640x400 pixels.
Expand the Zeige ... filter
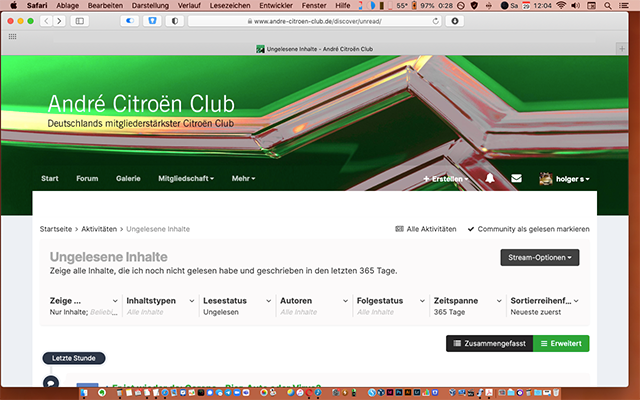[x=84, y=306]
